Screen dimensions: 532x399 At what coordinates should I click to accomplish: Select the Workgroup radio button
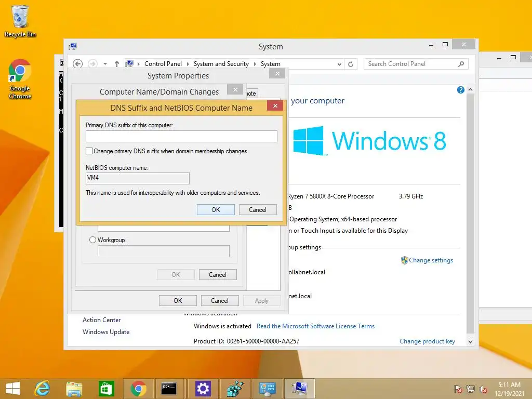click(x=92, y=240)
